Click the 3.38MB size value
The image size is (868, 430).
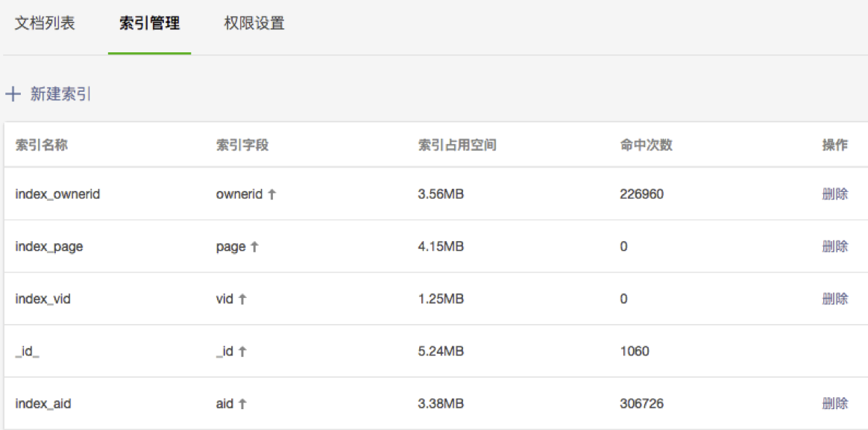point(441,404)
